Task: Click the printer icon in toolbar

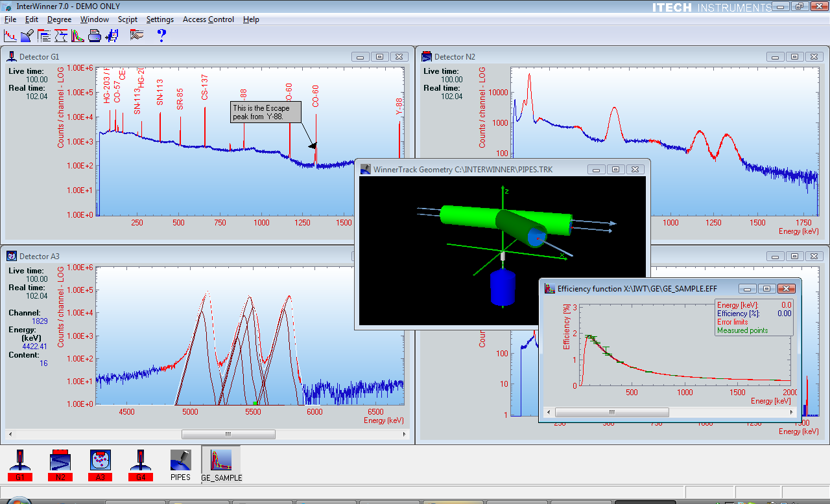Action: 95,36
